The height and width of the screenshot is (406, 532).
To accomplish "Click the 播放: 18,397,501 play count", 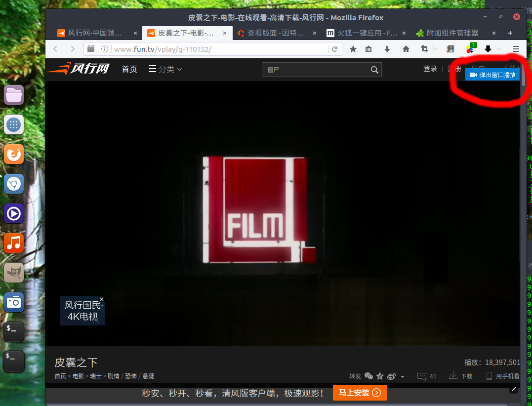I will coord(492,363).
